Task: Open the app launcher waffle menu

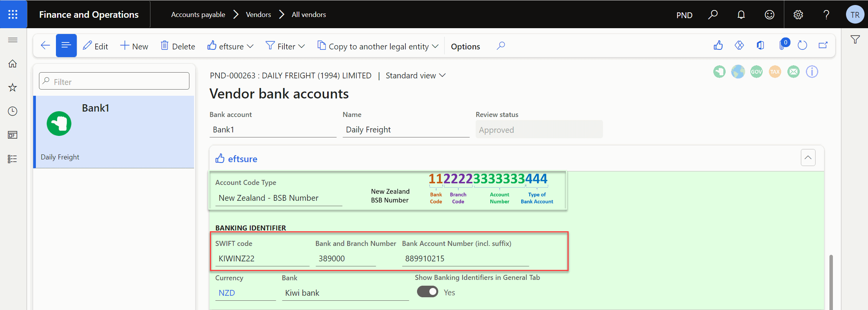Action: 13,14
